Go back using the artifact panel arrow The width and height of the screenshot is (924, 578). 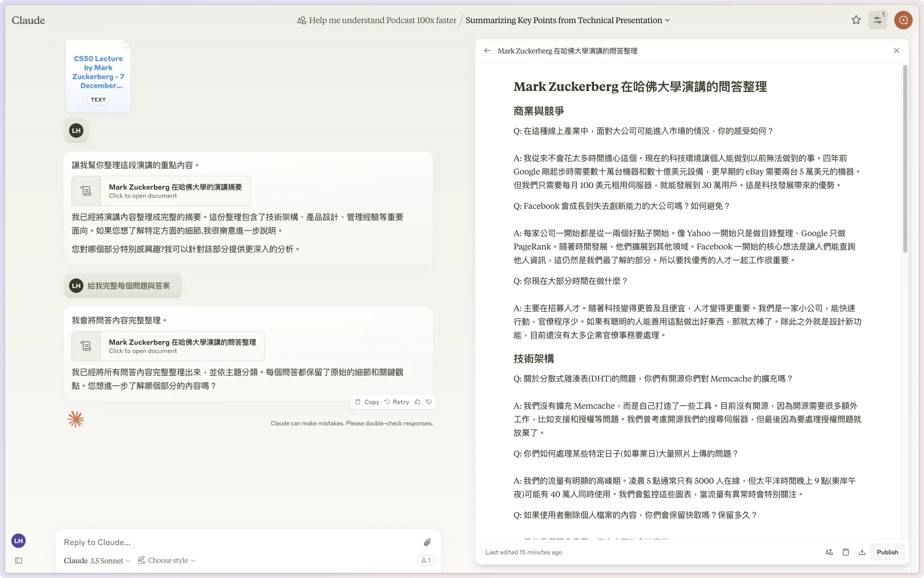point(487,51)
